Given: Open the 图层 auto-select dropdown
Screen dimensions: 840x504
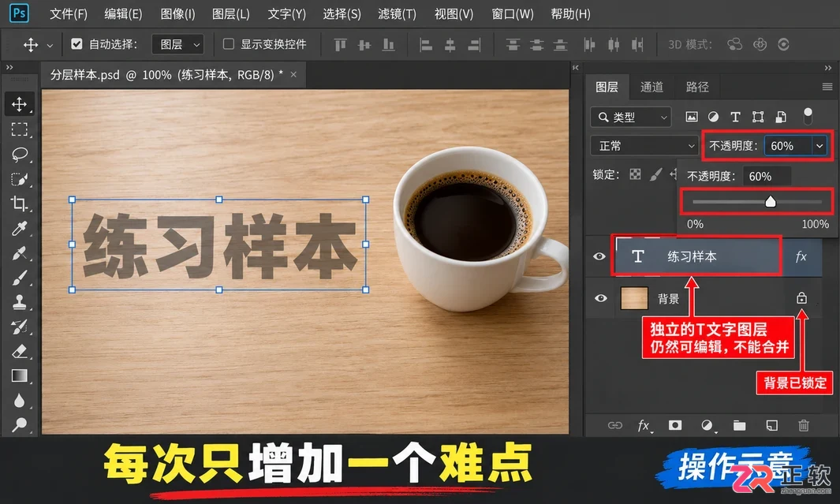Looking at the screenshot, I should [x=177, y=44].
